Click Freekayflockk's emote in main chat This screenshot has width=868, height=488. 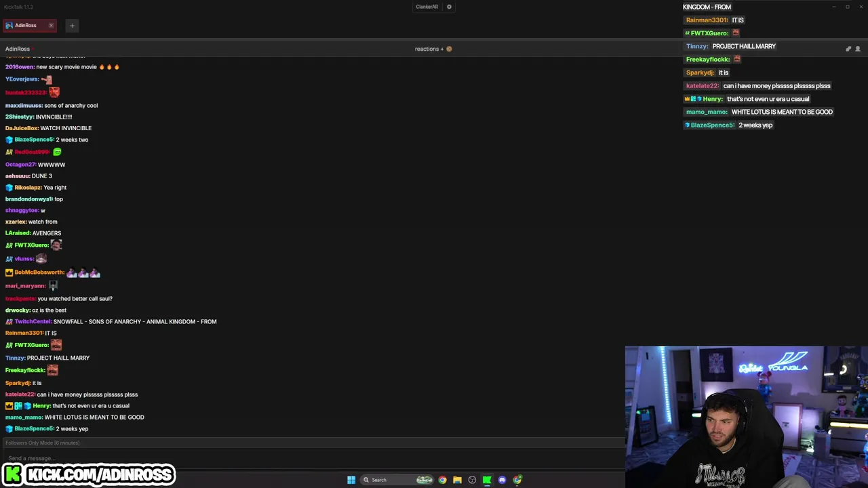tap(52, 370)
